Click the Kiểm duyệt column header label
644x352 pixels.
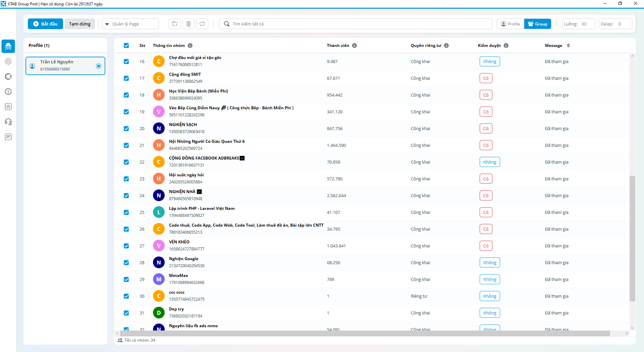tap(489, 46)
